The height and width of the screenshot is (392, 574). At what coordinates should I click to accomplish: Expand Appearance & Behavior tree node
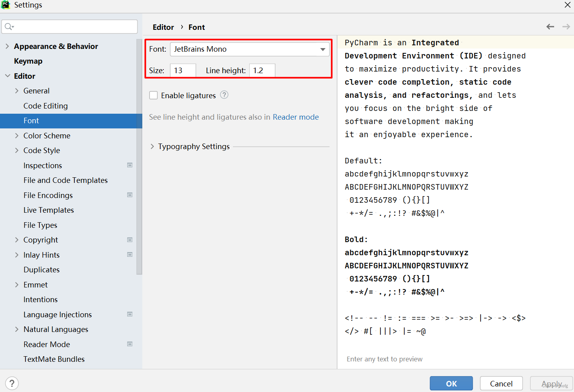[x=7, y=46]
